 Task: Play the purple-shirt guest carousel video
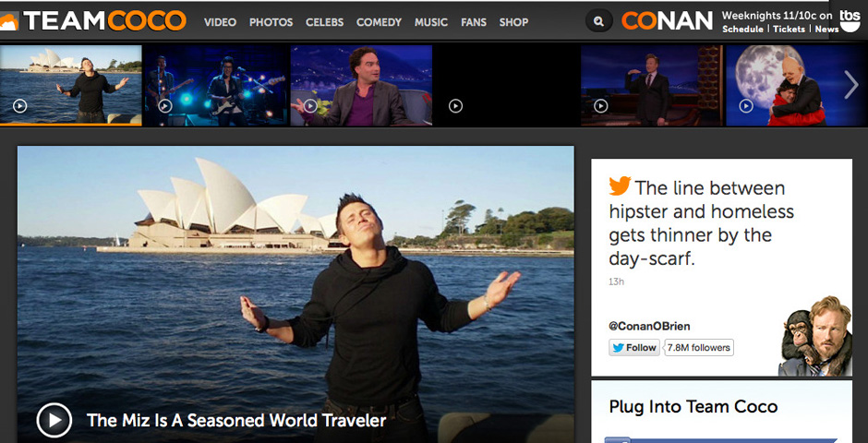tap(310, 105)
